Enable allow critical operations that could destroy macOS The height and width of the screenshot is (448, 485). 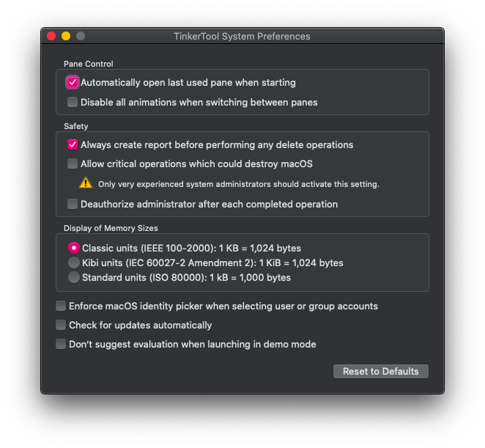point(73,164)
